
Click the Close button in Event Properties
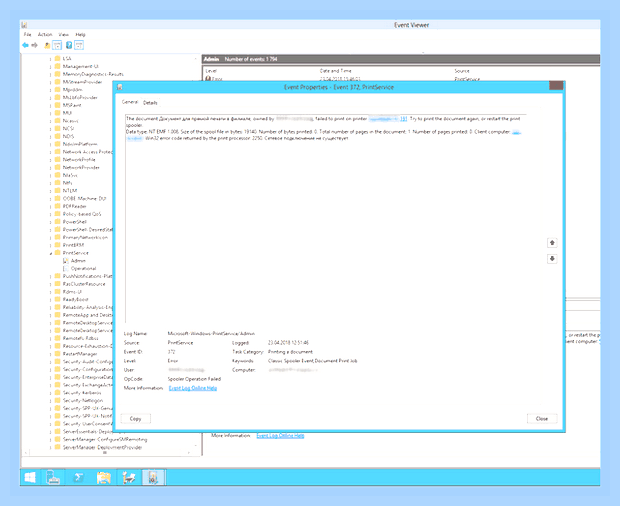(x=542, y=419)
